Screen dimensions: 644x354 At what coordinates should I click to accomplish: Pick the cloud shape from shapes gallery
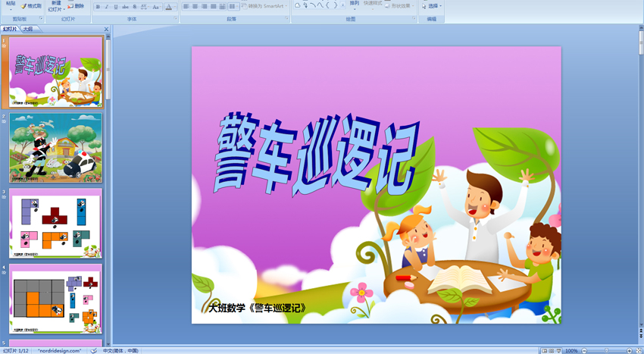click(297, 5)
